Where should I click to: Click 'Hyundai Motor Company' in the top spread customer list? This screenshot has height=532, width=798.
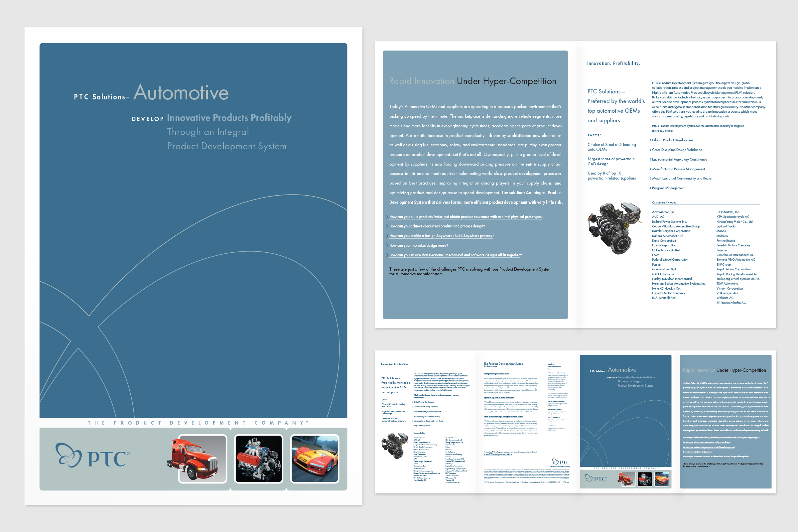668,293
